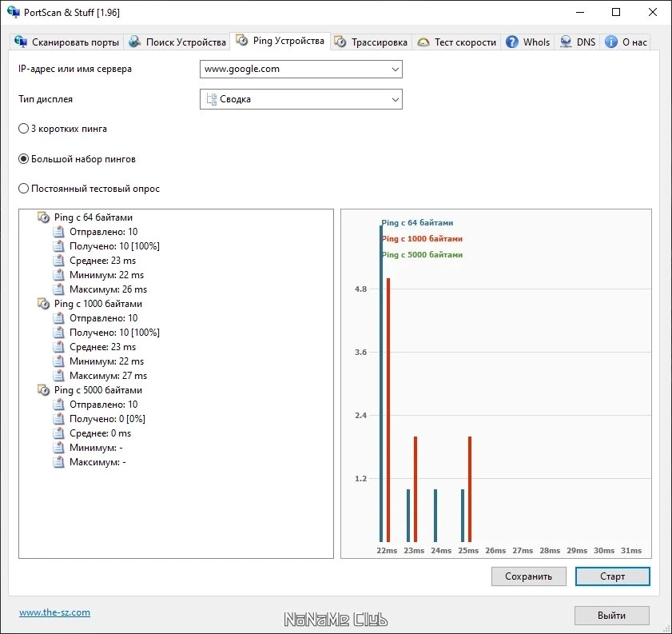
Task: Select the 3 коротких пинга radio button
Action: tap(23, 129)
